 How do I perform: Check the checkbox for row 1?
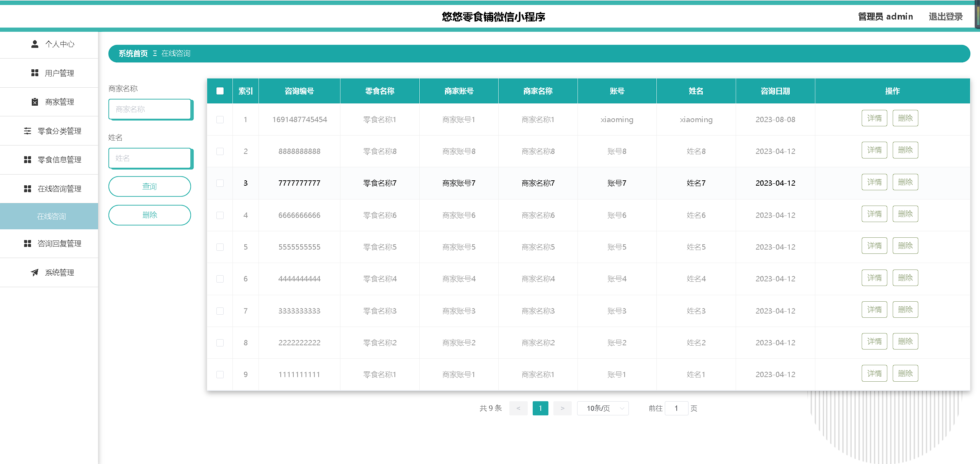tap(220, 119)
